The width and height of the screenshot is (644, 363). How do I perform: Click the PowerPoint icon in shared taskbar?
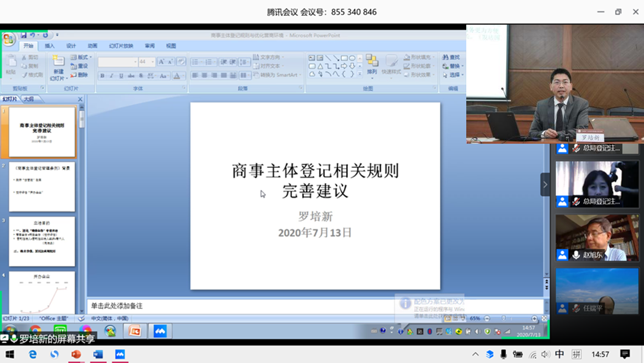click(135, 331)
